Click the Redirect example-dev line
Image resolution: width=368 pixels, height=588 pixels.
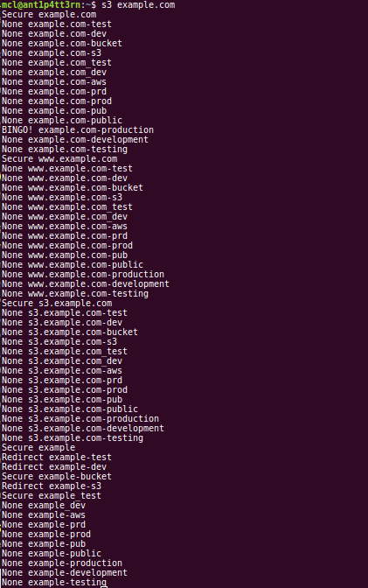pos(54,467)
